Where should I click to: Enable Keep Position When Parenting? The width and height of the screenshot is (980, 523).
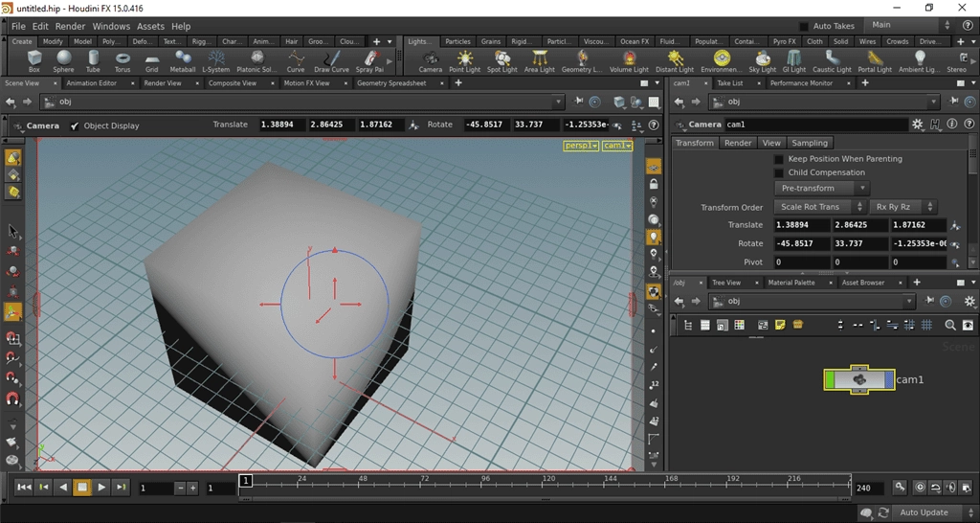(x=779, y=159)
